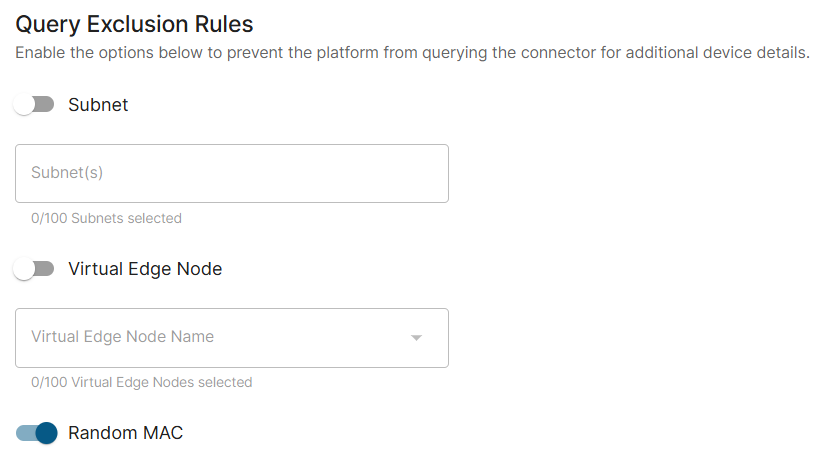The height and width of the screenshot is (451, 822).
Task: Enable the Subnet exclusion toggle
Action: 34,104
